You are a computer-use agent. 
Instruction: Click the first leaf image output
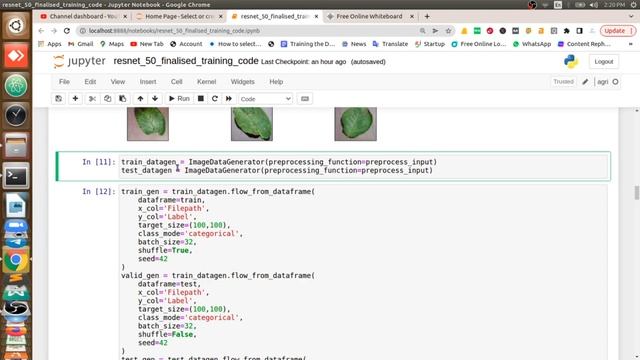148,124
